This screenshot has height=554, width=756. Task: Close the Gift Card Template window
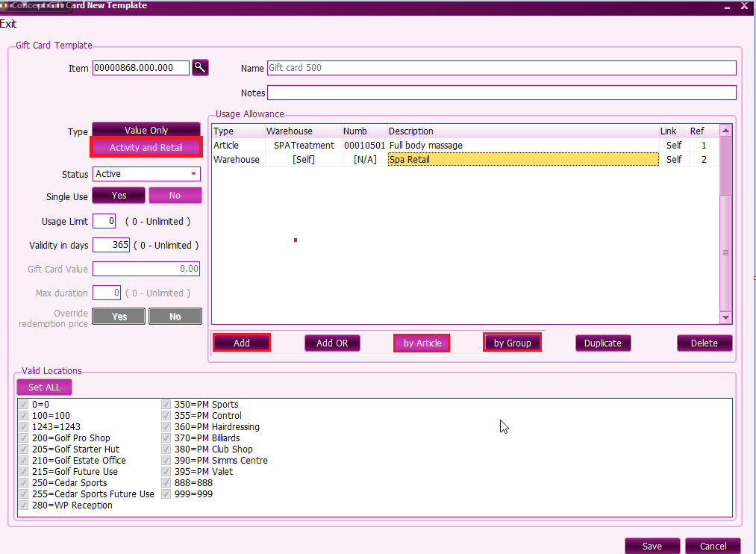(745, 6)
